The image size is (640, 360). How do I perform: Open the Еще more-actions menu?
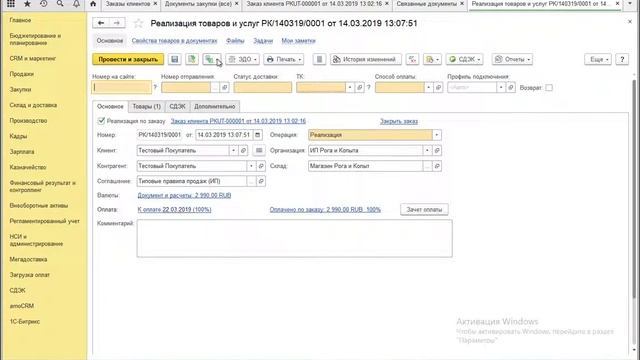click(598, 59)
